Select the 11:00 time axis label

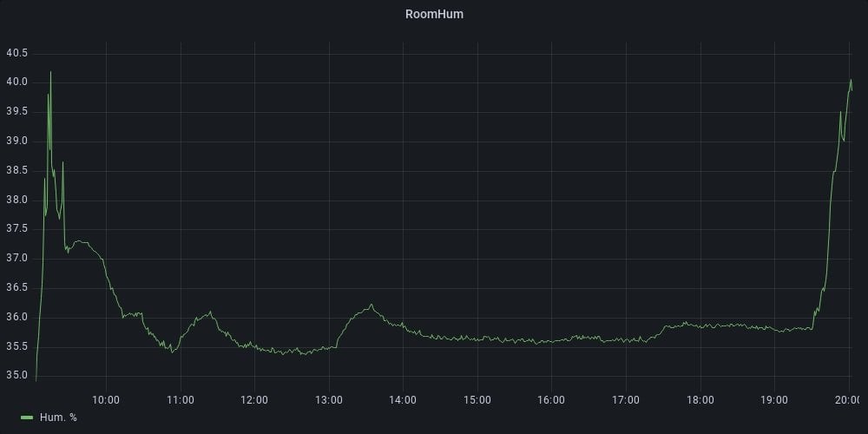(x=181, y=399)
